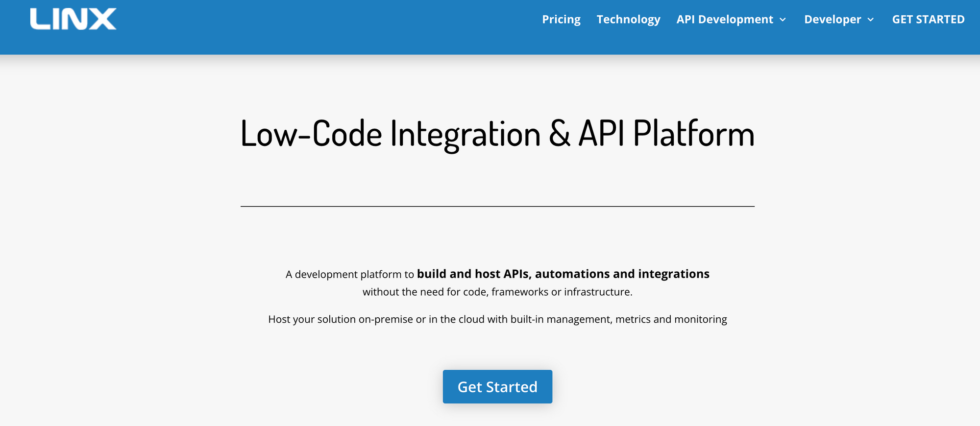The width and height of the screenshot is (980, 426).
Task: Click the bold text about building APIs
Action: (563, 274)
